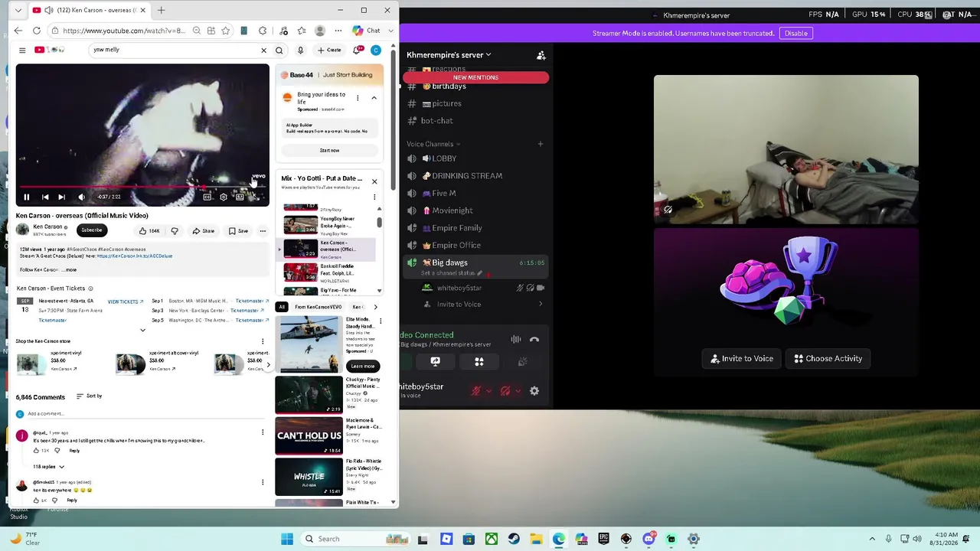Open the browser Copilot Chat button
The width and height of the screenshot is (980, 551).
(366, 31)
